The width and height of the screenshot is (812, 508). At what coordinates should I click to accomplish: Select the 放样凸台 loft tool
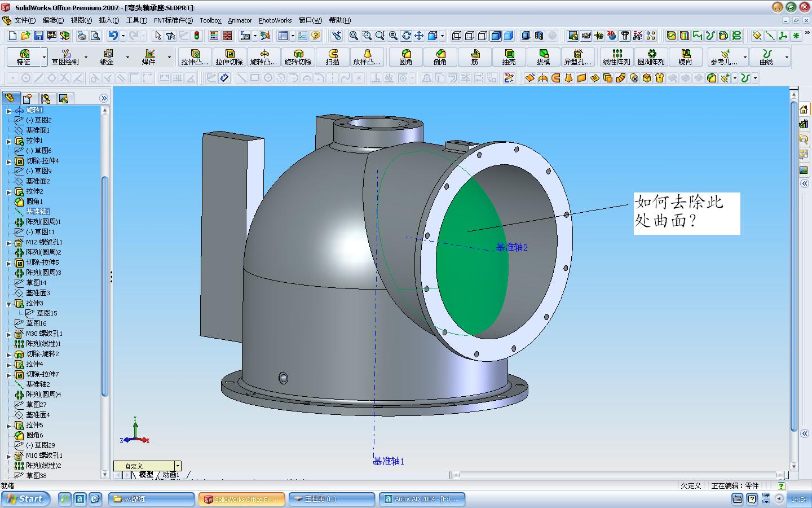[367, 57]
